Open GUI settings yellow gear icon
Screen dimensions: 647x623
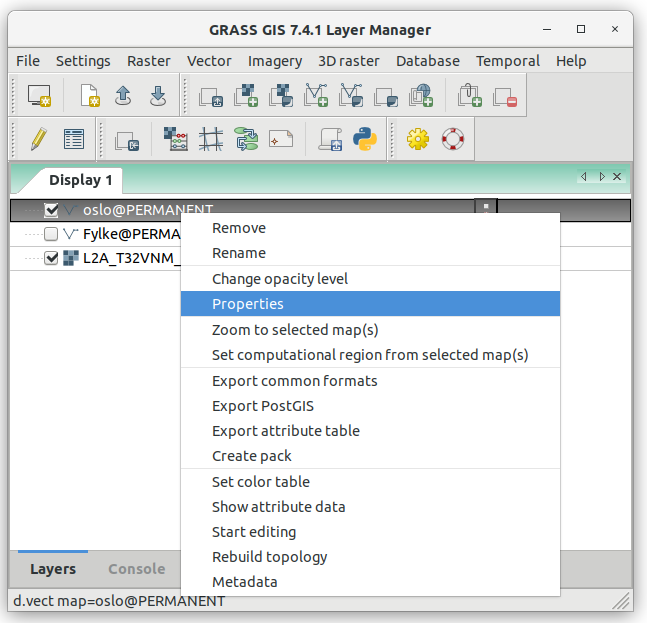(x=418, y=139)
